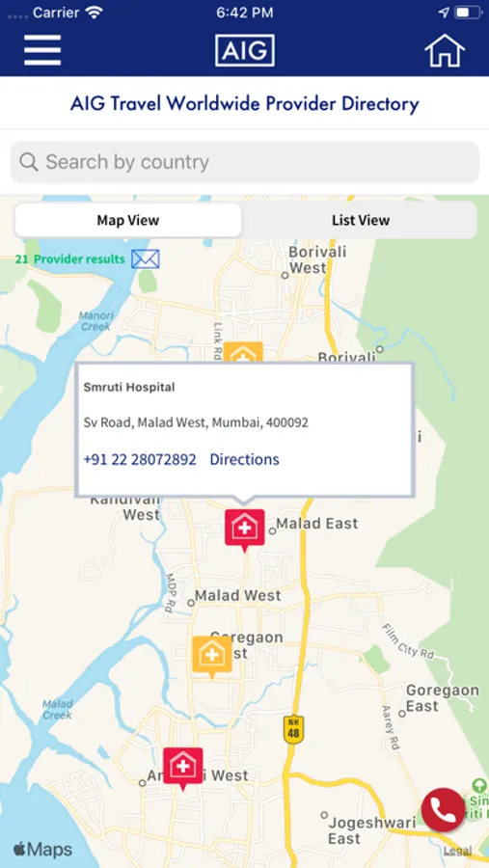Switch to Map View tab
The image size is (489, 868).
tap(128, 220)
